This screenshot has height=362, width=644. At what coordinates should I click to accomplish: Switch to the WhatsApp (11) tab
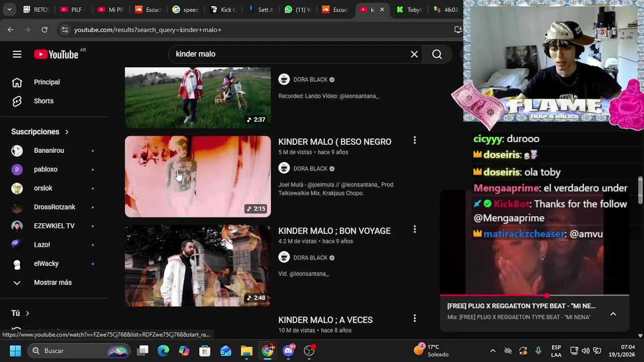point(298,10)
